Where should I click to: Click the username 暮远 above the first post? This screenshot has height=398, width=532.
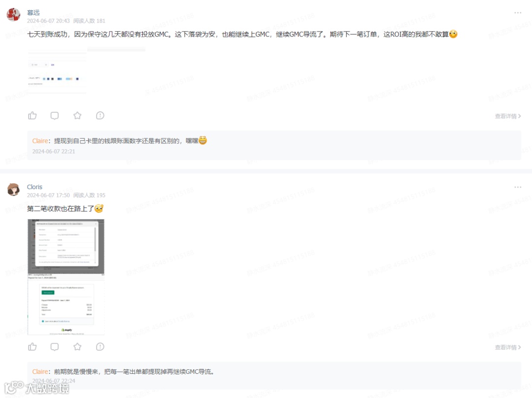[33, 12]
